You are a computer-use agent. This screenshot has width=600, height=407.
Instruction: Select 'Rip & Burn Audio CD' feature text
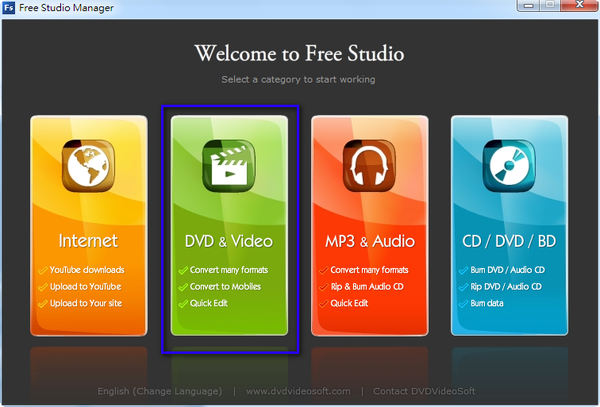tap(367, 287)
